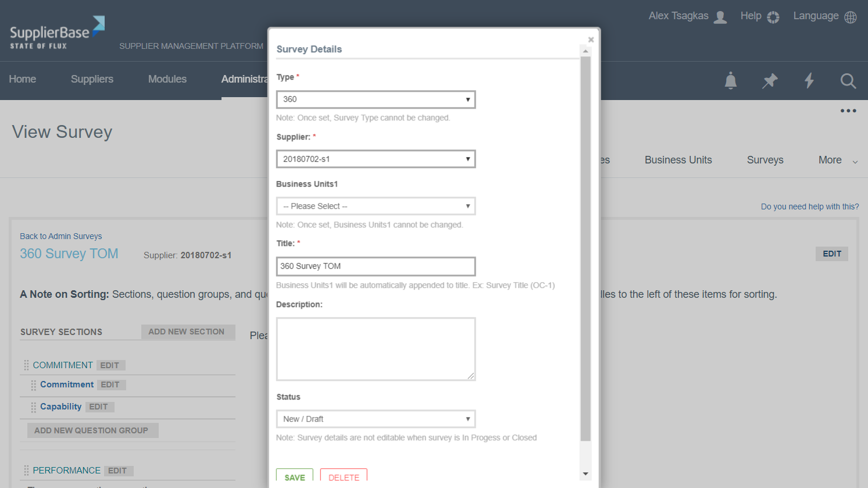The width and height of the screenshot is (868, 488).
Task: Open the Type dropdown showing 360
Action: coord(376,99)
